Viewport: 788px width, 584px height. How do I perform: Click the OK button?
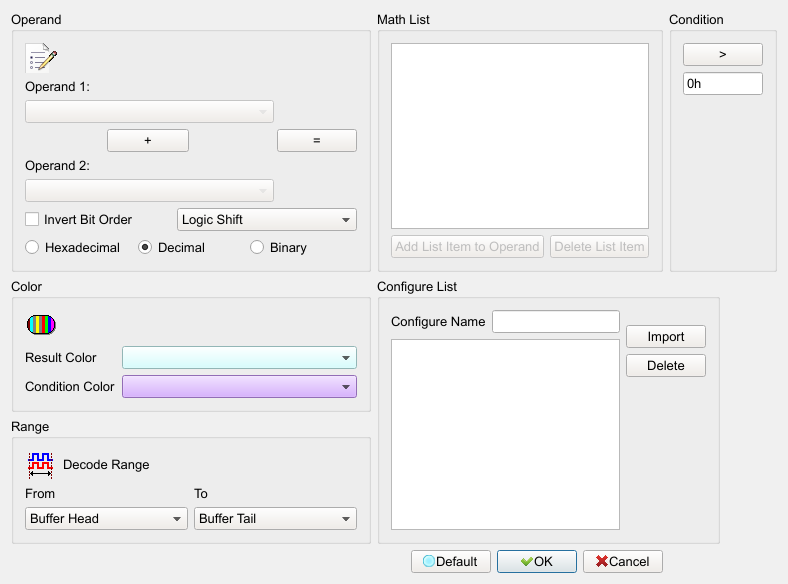tap(537, 561)
